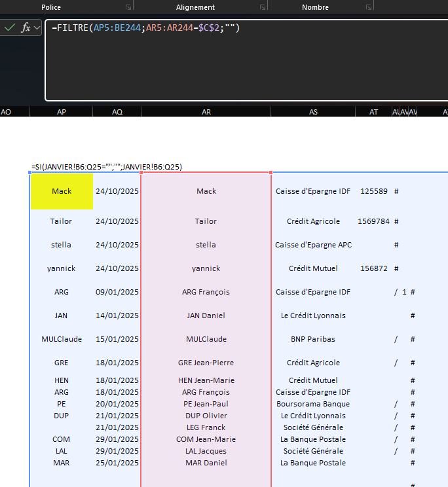Select column AQ header

117,112
